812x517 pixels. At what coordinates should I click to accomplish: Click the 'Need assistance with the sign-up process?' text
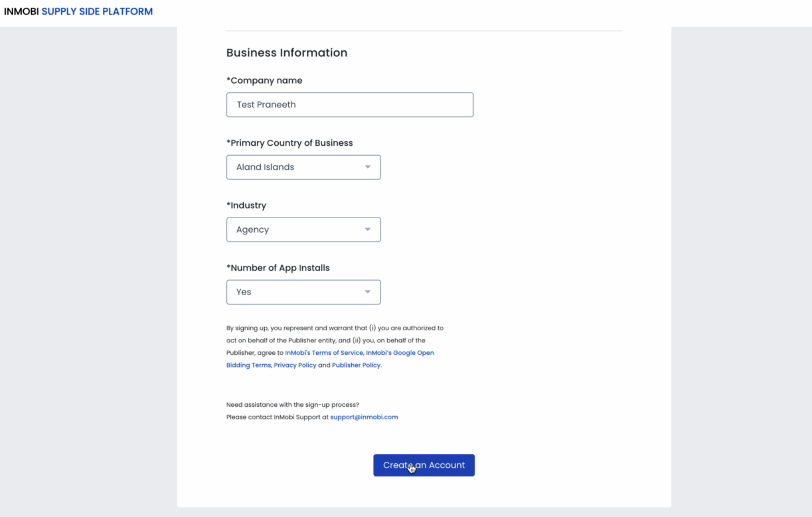[292, 405]
